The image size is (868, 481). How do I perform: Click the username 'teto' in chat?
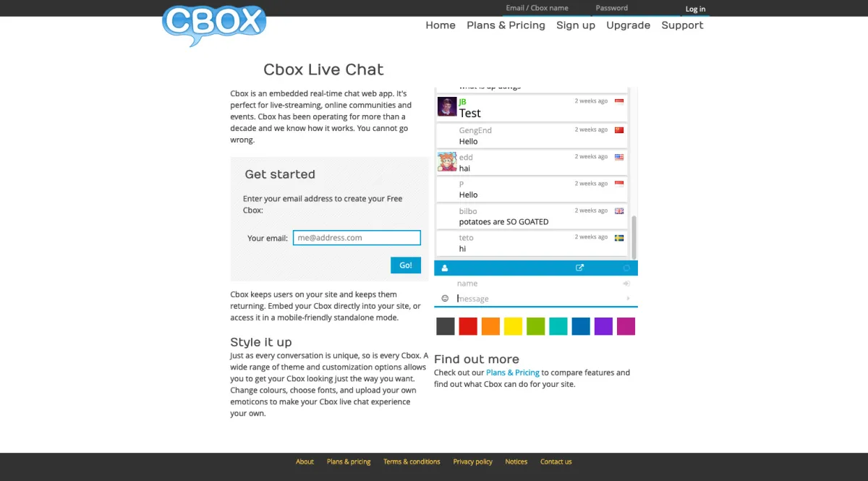point(467,237)
